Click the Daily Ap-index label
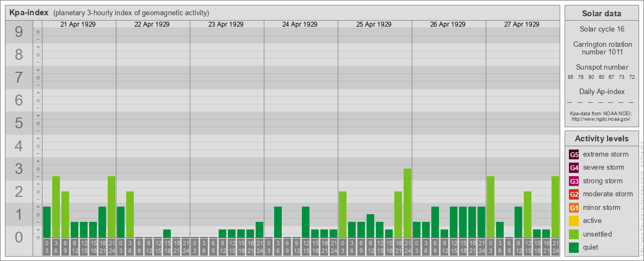This screenshot has height=261, width=644. pyautogui.click(x=602, y=91)
